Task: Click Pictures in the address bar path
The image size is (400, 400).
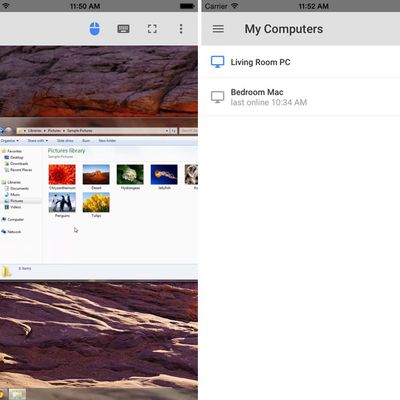Action: point(54,131)
